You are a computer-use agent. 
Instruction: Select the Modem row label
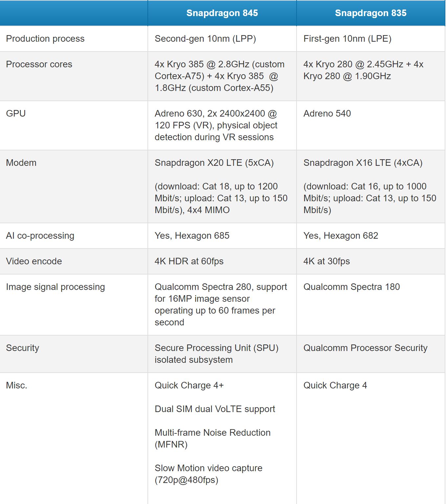pos(21,163)
